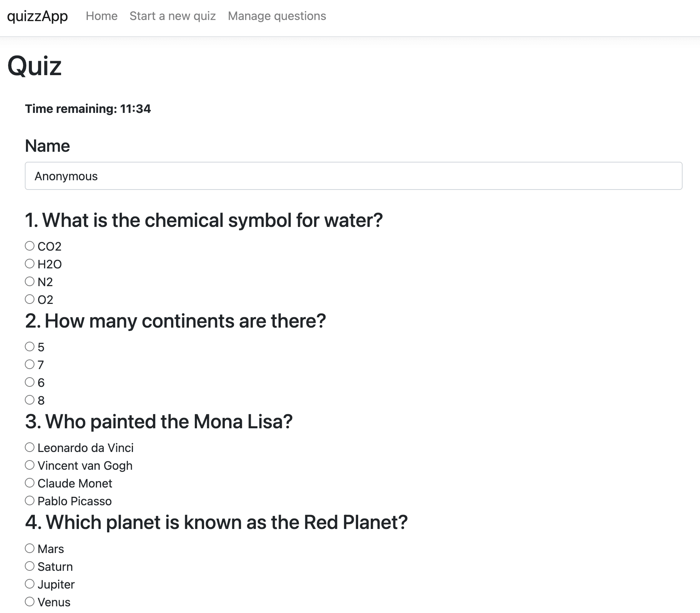Choose Vincent van Gogh radio button
Viewport: 700px width, 613px height.
30,465
